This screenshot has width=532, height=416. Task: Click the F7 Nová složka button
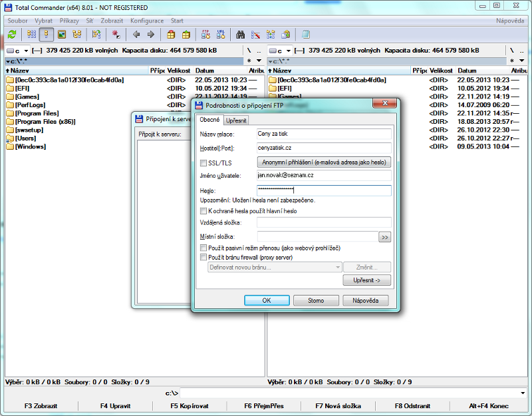(338, 406)
